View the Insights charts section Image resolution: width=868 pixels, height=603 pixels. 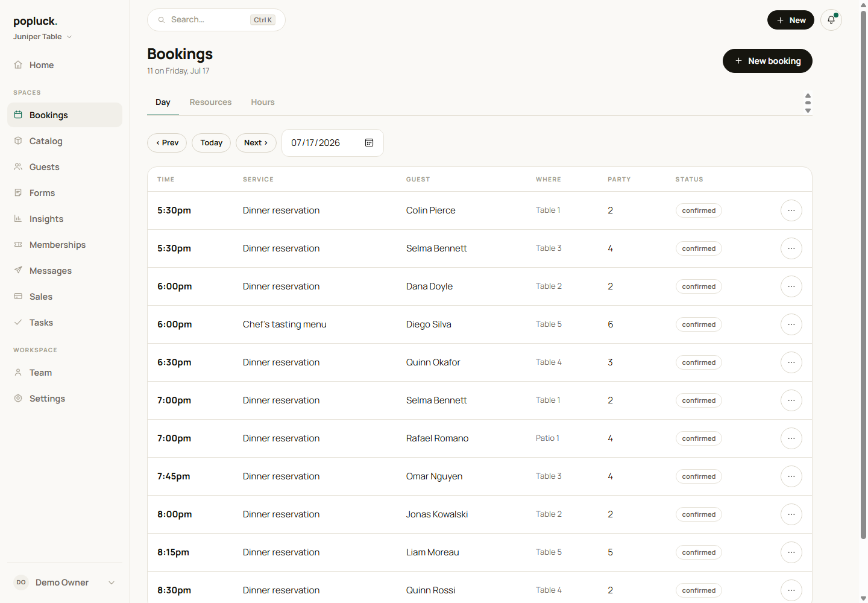[64, 219]
